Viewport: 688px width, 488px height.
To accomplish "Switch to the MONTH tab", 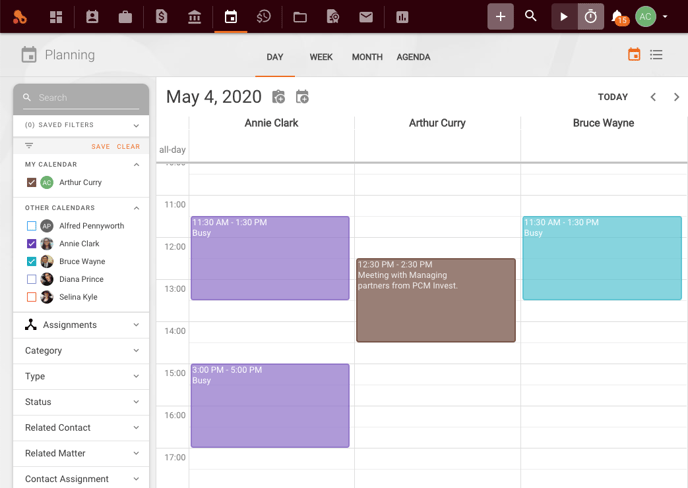I will tap(367, 57).
